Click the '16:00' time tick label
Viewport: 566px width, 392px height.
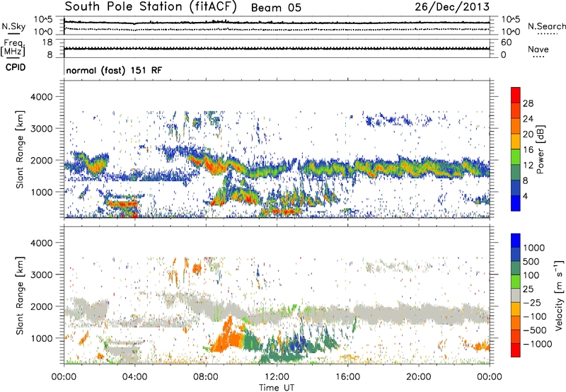pyautogui.click(x=347, y=377)
